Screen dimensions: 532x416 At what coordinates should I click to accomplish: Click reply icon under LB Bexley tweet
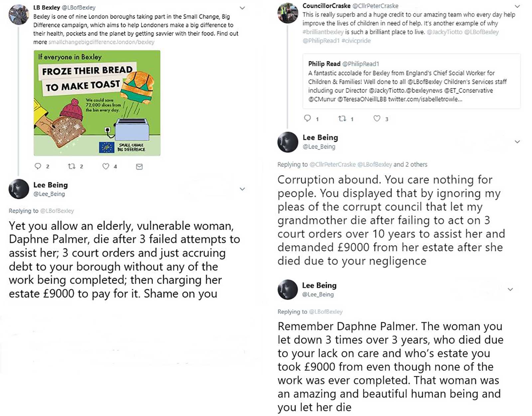click(x=38, y=166)
